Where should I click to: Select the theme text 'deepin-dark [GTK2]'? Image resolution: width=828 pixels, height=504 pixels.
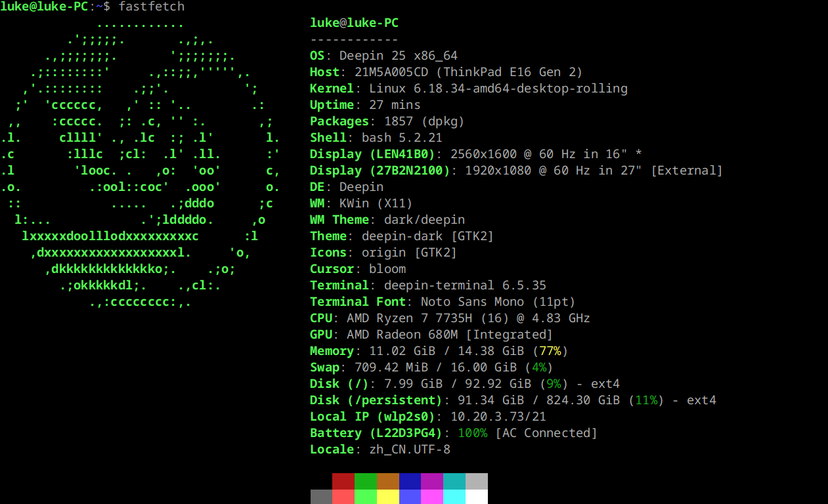pos(428,236)
